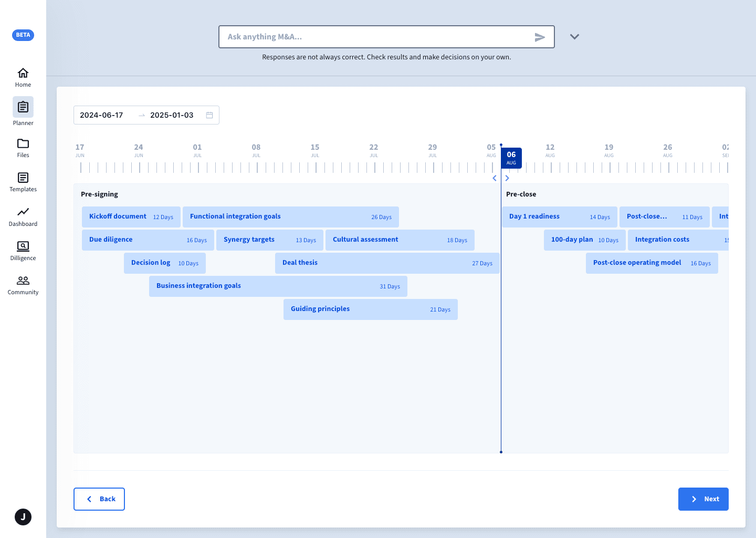Image resolution: width=756 pixels, height=538 pixels.
Task: Open the Files folder icon
Action: point(23,143)
